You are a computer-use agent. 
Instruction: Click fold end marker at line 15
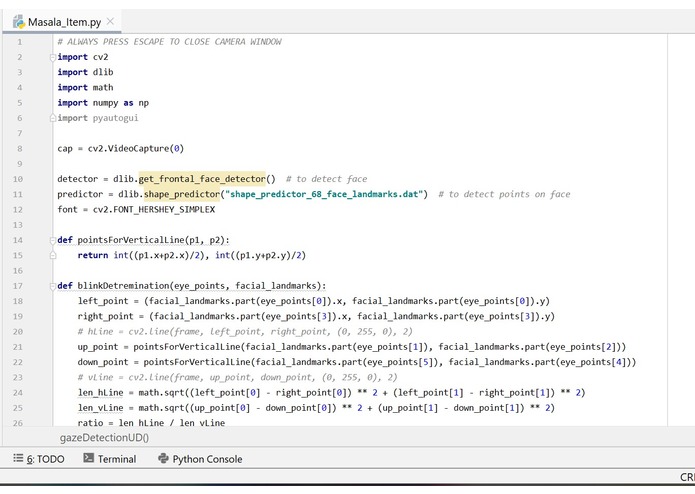click(53, 255)
